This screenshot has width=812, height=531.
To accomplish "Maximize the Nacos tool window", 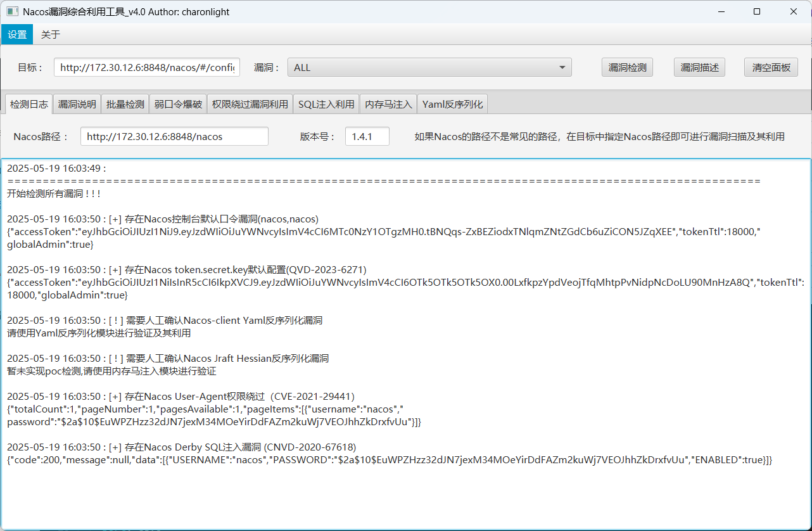I will pyautogui.click(x=757, y=11).
